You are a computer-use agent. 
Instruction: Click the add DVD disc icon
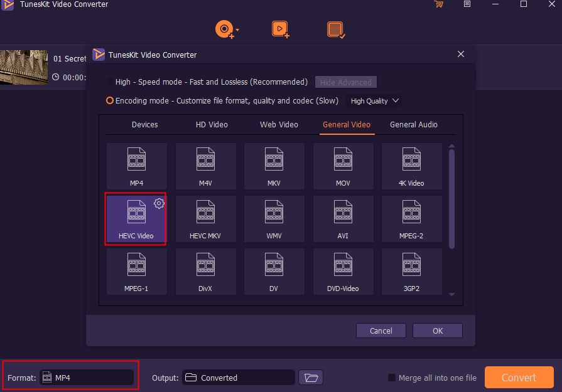(225, 29)
